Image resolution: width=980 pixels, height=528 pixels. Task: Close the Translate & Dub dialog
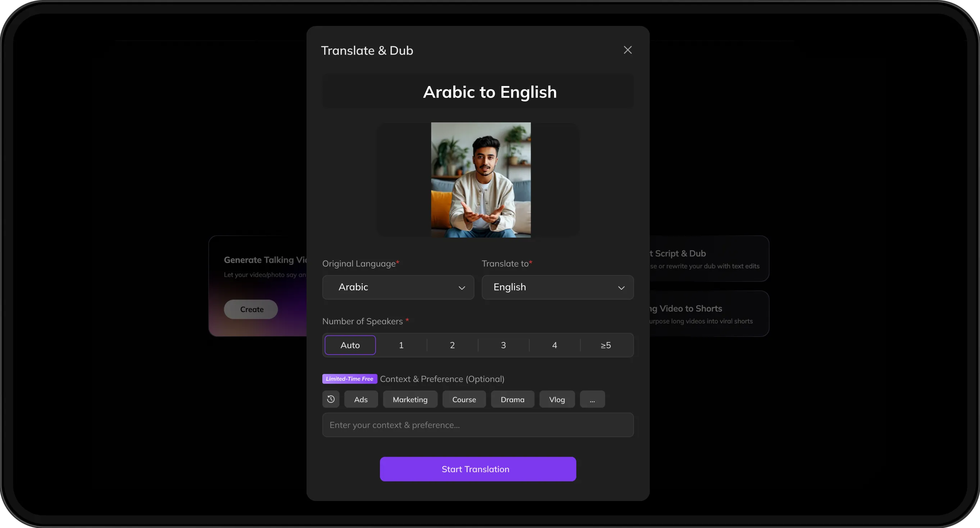(x=627, y=50)
